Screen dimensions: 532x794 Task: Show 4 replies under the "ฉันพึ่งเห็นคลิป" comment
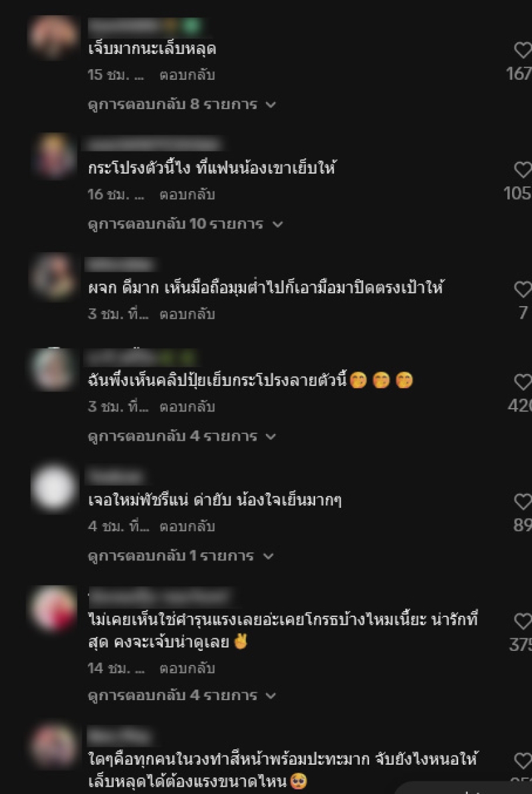point(182,437)
